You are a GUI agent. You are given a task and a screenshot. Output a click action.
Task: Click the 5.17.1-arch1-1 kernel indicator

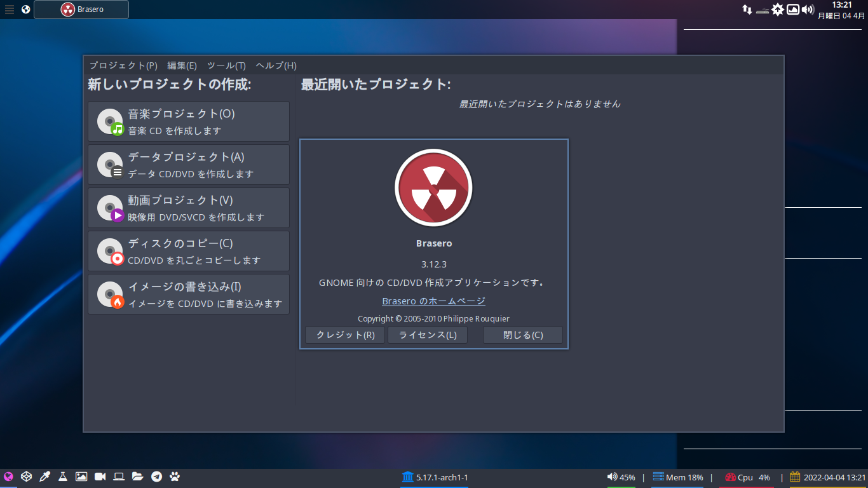coord(435,477)
